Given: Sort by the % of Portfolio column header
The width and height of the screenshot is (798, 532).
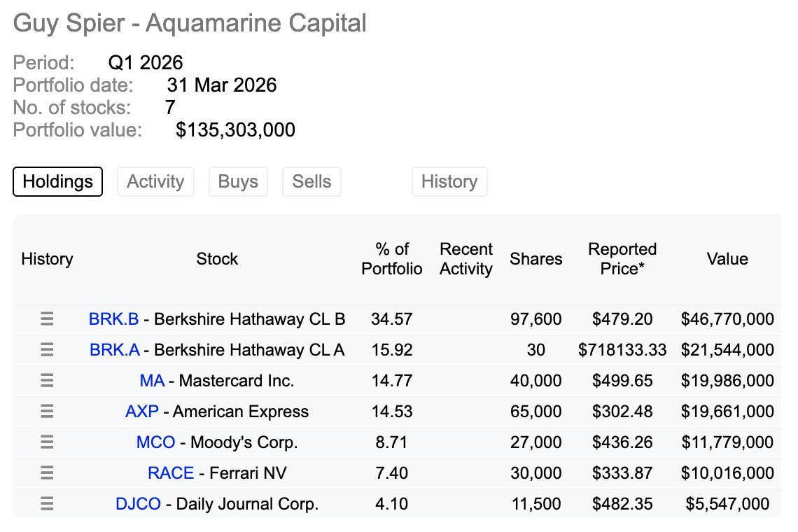Looking at the screenshot, I should 392,258.
